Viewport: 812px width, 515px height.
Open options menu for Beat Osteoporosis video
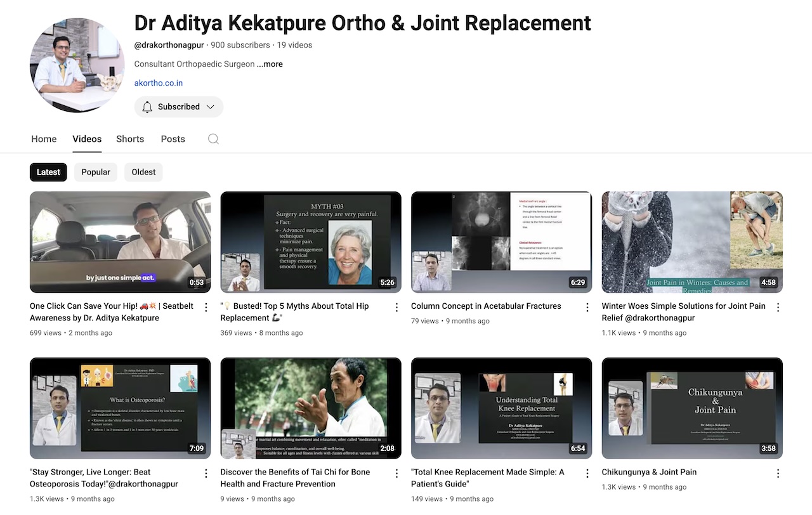tap(206, 474)
